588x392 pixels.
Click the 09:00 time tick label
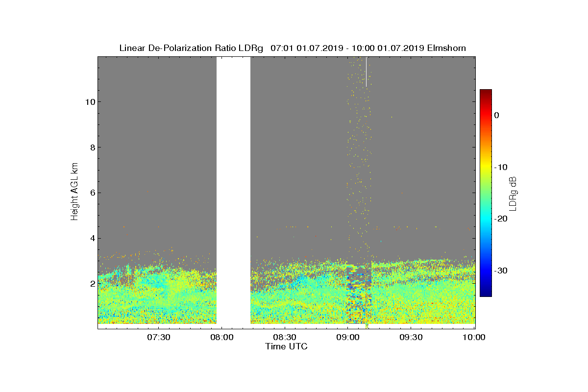(348, 337)
